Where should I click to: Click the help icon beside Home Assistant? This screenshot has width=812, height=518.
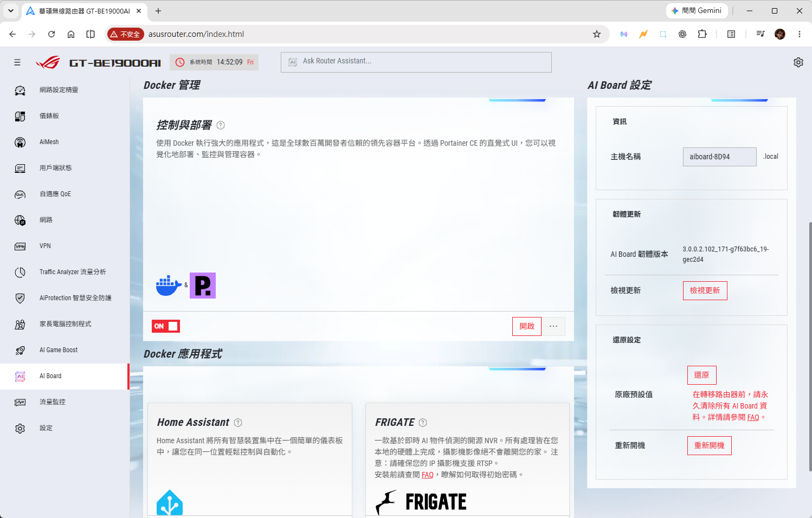pyautogui.click(x=238, y=423)
